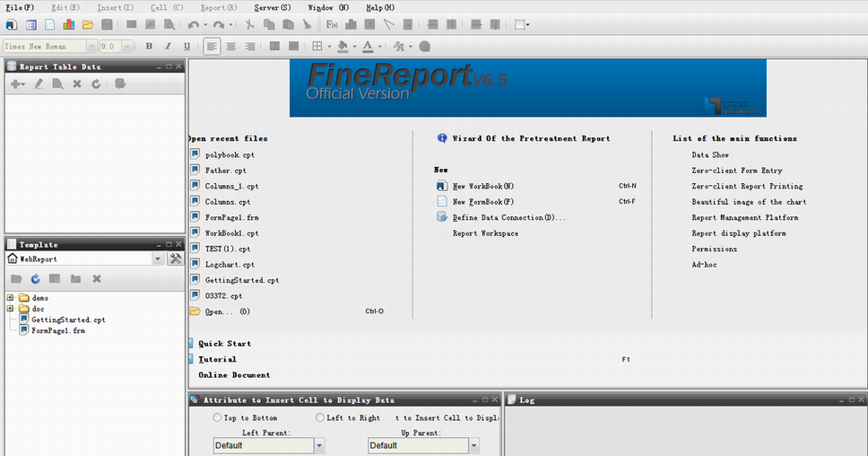Click the paint bucket fill color icon
868x456 pixels.
343,47
